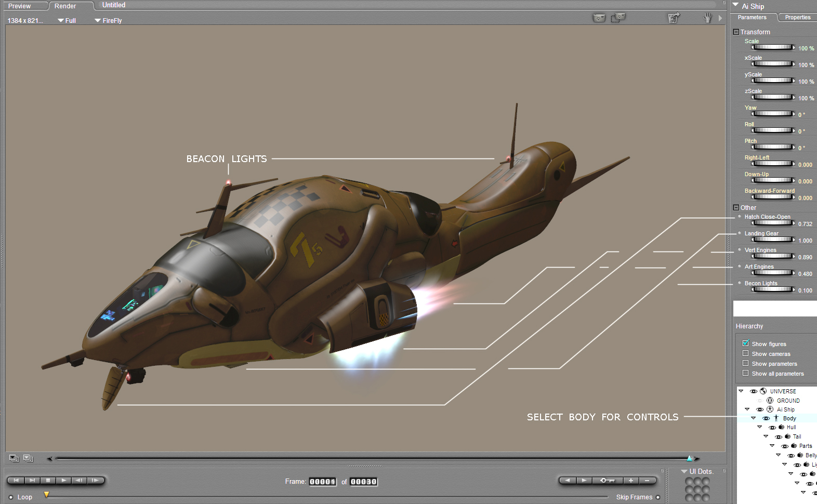This screenshot has height=504, width=817.
Task: Enable Show cameras checkbox
Action: click(x=746, y=353)
